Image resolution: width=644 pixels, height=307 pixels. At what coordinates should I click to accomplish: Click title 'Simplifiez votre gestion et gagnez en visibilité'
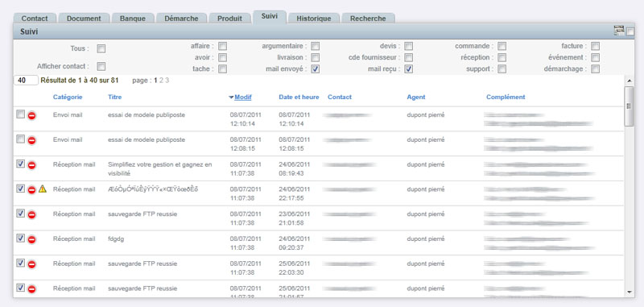click(160, 169)
